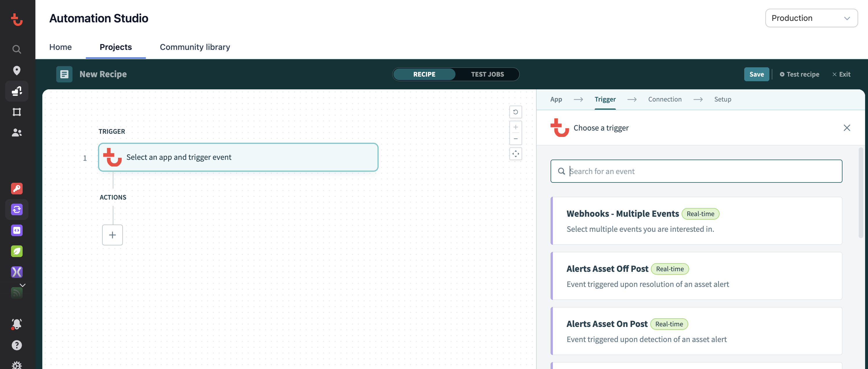
Task: Click the green leaf app icon
Action: click(17, 251)
